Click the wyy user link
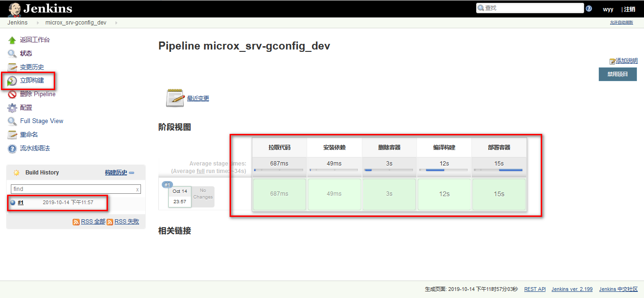The height and width of the screenshot is (298, 644). tap(608, 9)
